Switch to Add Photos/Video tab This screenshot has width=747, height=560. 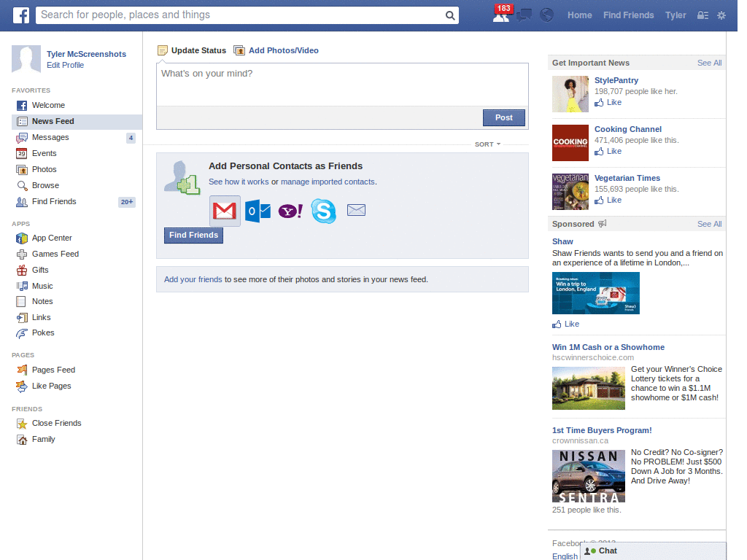276,50
